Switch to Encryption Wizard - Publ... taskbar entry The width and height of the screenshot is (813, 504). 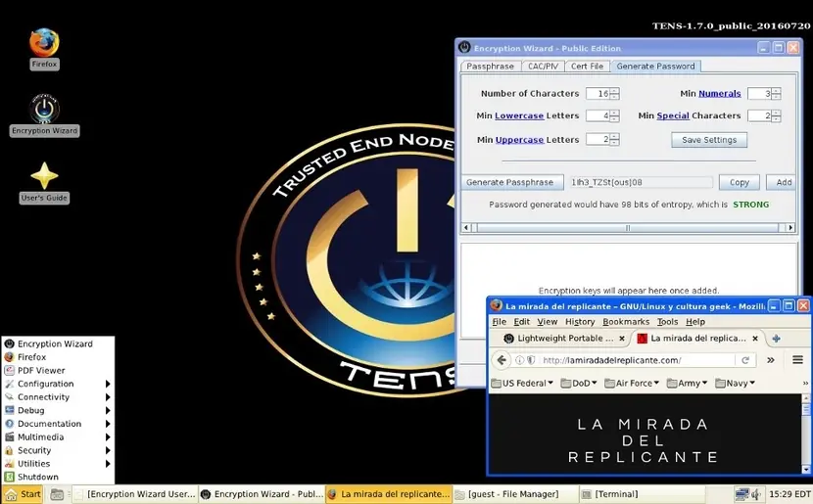pos(262,494)
